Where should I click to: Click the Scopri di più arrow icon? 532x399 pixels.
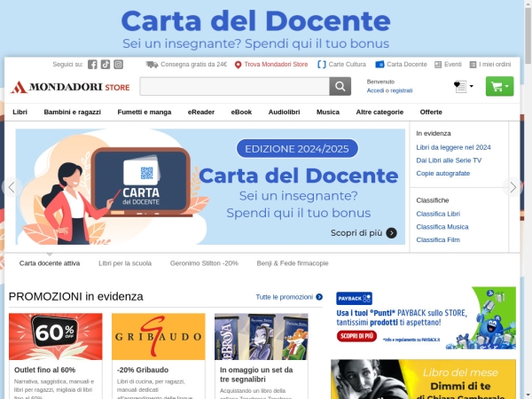point(391,233)
